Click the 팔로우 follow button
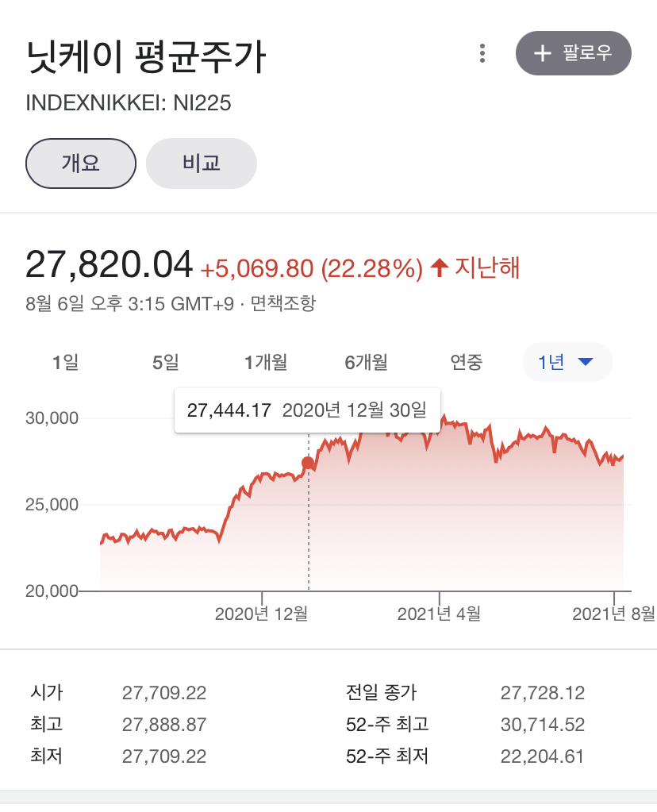 click(574, 54)
